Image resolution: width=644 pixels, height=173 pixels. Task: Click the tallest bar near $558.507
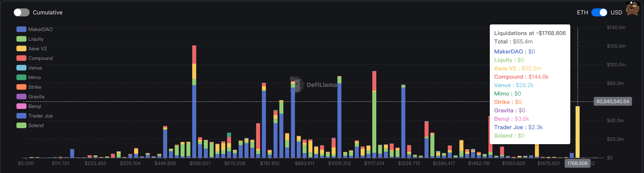pos(194,102)
